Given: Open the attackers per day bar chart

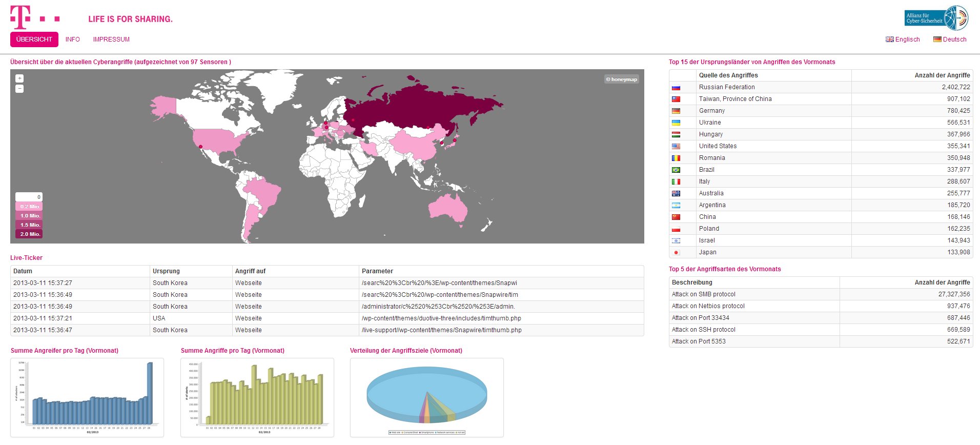Looking at the screenshot, I should tap(87, 397).
